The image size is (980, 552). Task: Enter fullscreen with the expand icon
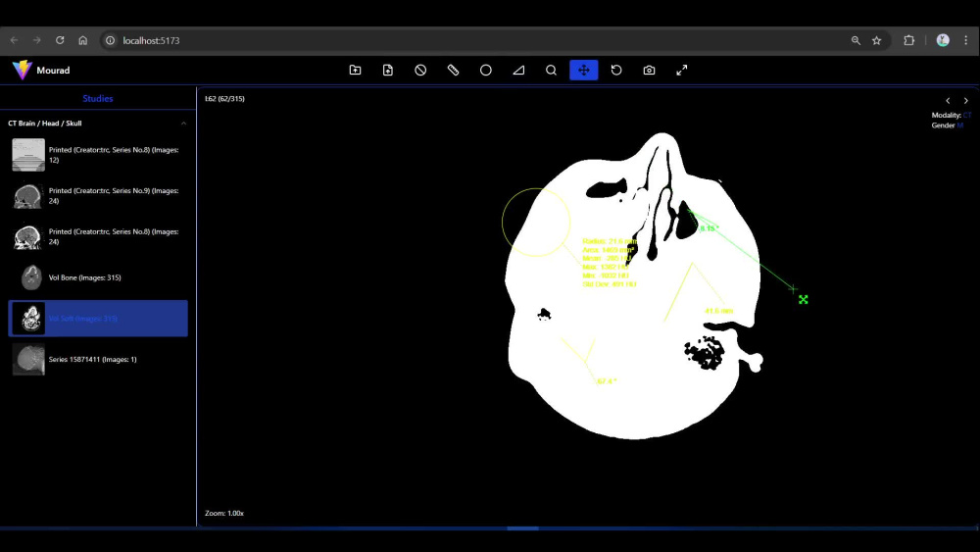(x=682, y=70)
